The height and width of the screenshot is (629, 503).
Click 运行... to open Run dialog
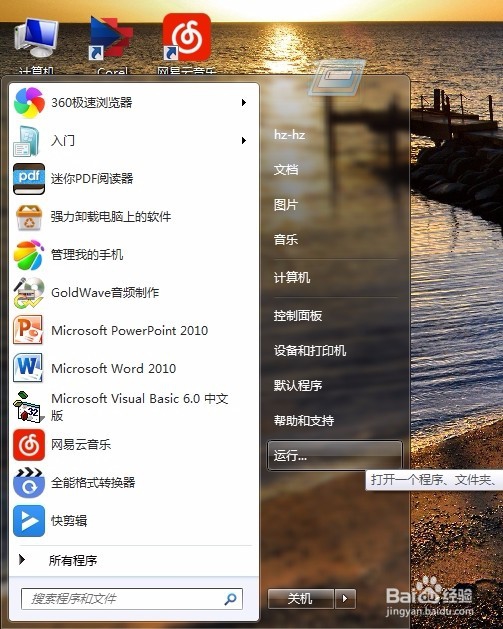pyautogui.click(x=335, y=455)
